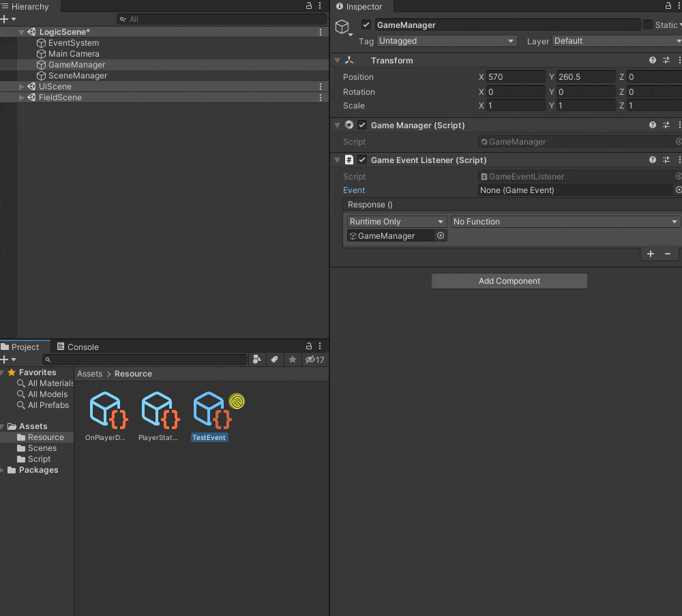Collapse the LogicScene tree

(21, 32)
